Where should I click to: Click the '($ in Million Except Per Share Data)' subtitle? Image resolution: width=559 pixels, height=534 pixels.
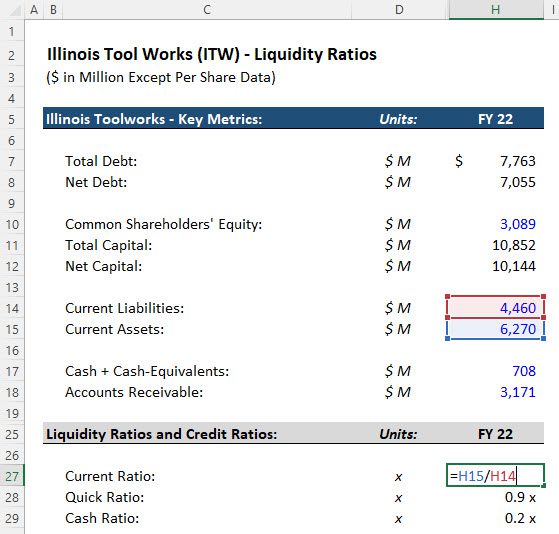pos(161,77)
